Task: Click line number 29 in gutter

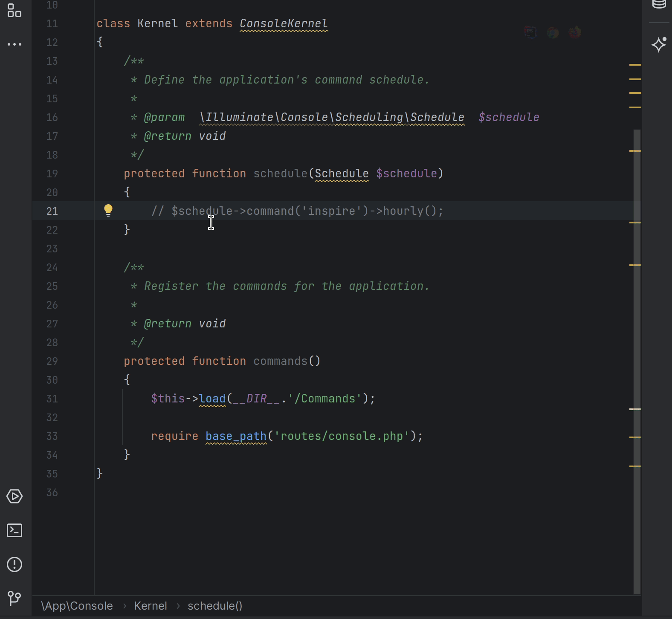Action: click(52, 361)
